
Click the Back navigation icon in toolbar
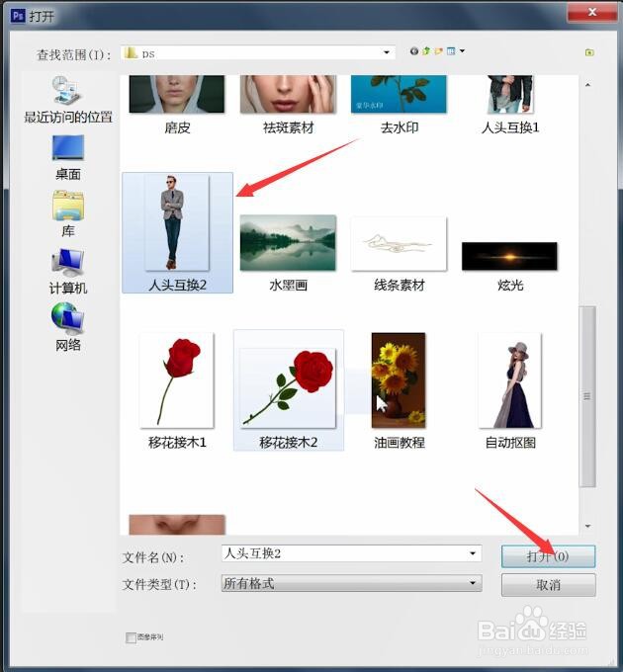413,51
